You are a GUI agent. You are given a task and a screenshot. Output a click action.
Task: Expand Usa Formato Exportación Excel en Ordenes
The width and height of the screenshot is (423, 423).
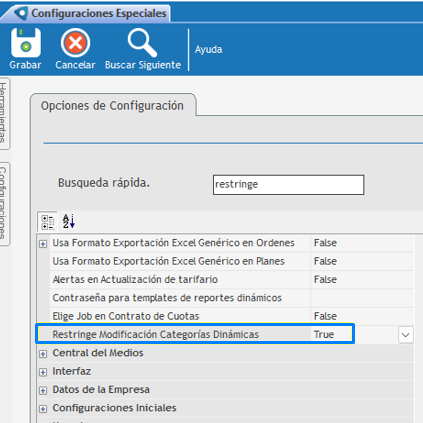click(x=43, y=244)
